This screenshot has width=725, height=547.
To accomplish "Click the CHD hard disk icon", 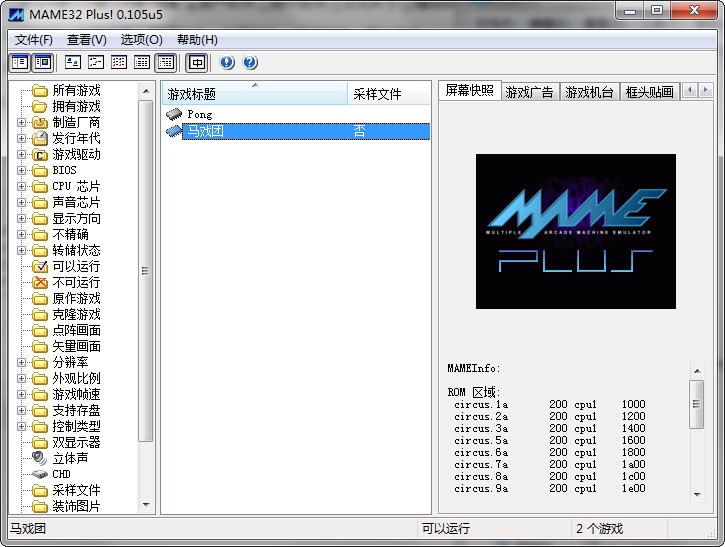I will tap(40, 474).
